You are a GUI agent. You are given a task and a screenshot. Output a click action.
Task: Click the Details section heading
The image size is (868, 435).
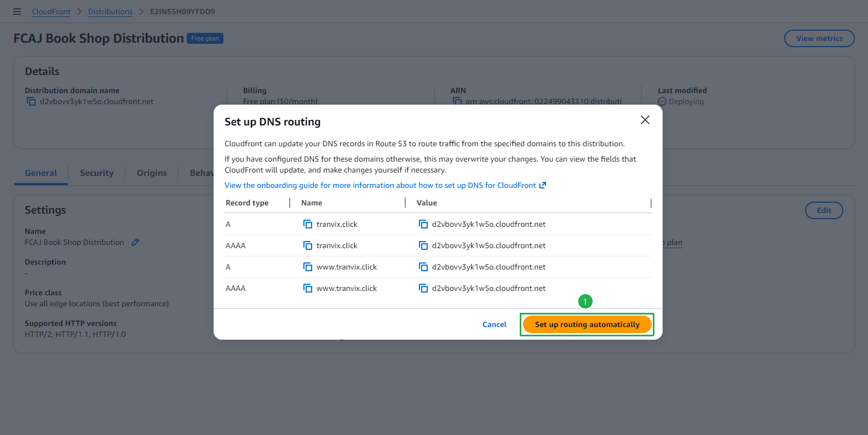tap(42, 71)
